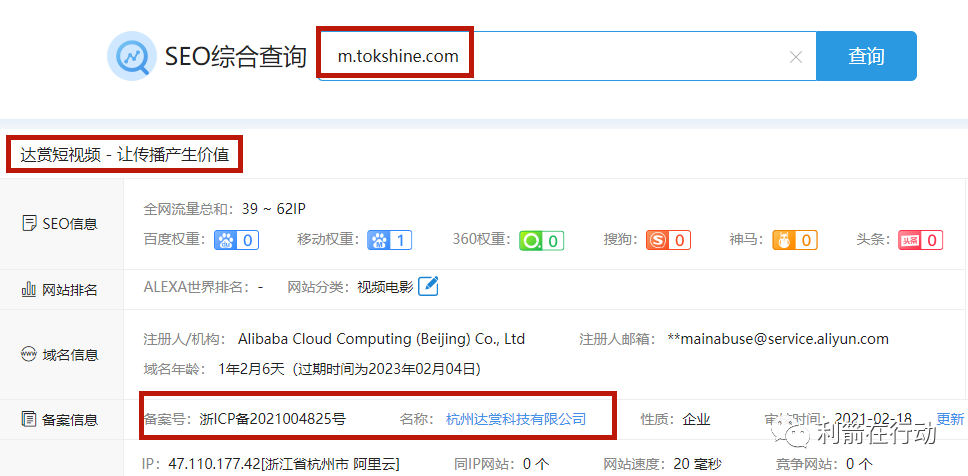This screenshot has width=968, height=476.
Task: Open the 杭州达赏科技有限公司 link
Action: pyautogui.click(x=515, y=420)
